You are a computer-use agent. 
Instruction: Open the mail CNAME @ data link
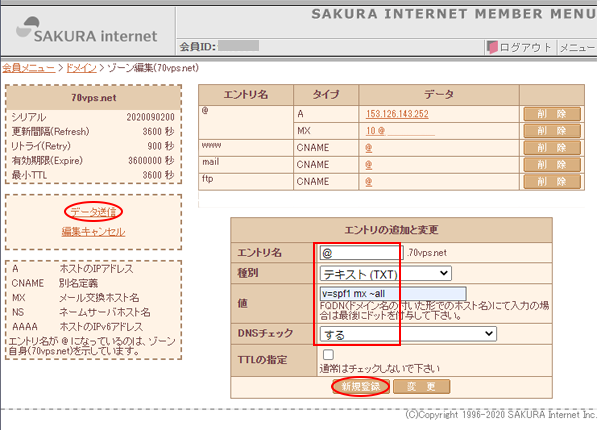point(368,165)
